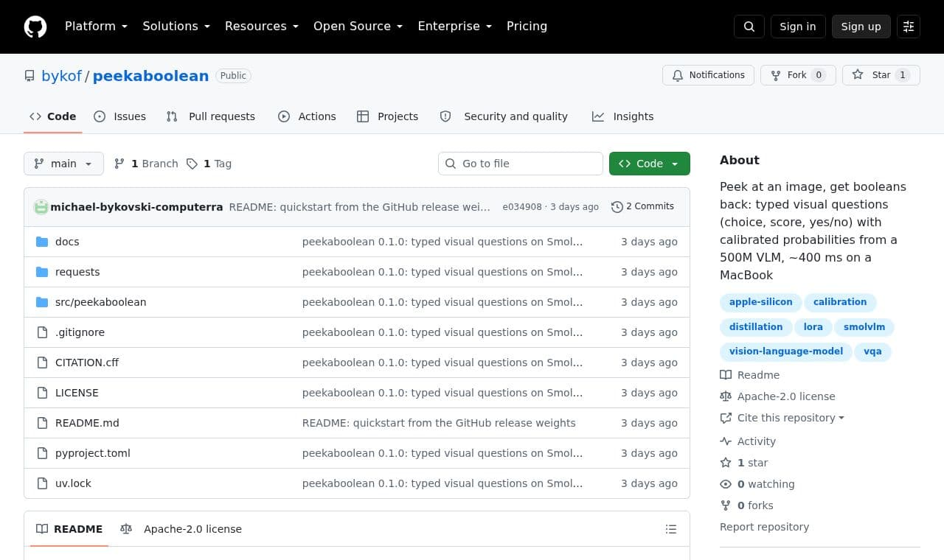Open the Actions tab
The image size is (944, 560).
pos(307,116)
